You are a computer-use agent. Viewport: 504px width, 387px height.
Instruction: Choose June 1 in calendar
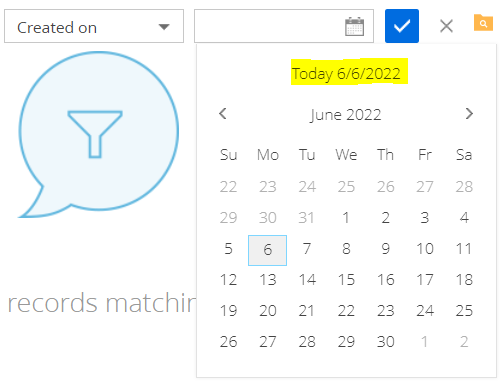pyautogui.click(x=346, y=218)
